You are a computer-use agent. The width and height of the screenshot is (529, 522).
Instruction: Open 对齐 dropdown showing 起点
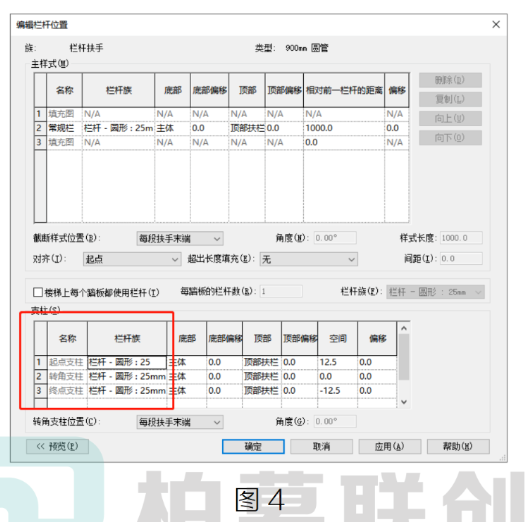(x=132, y=259)
